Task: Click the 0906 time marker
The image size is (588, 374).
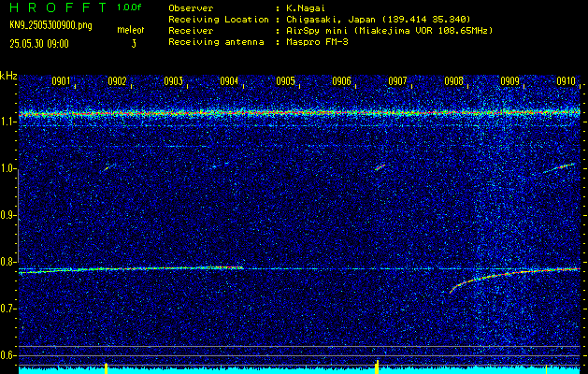Action: click(x=341, y=81)
